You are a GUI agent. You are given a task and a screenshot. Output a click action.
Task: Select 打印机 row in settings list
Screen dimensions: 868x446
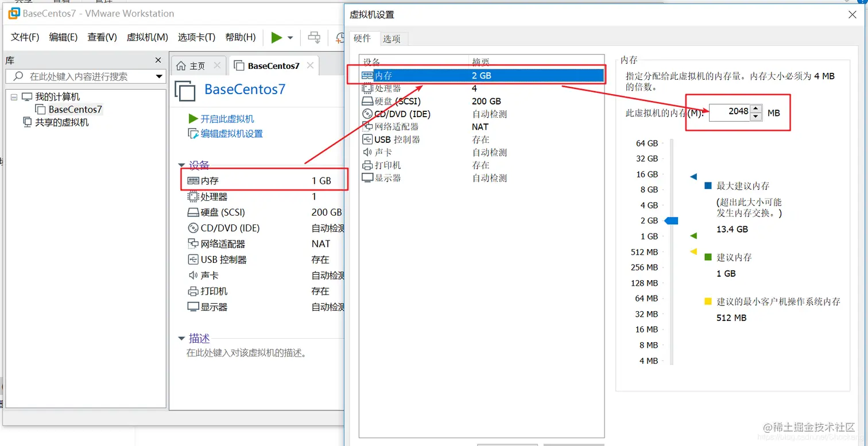click(x=482, y=165)
